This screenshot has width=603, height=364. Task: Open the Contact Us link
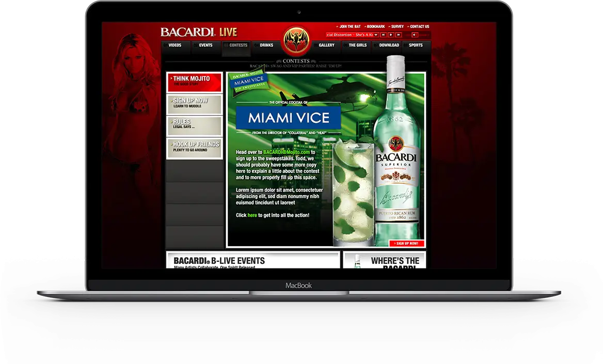click(x=419, y=26)
